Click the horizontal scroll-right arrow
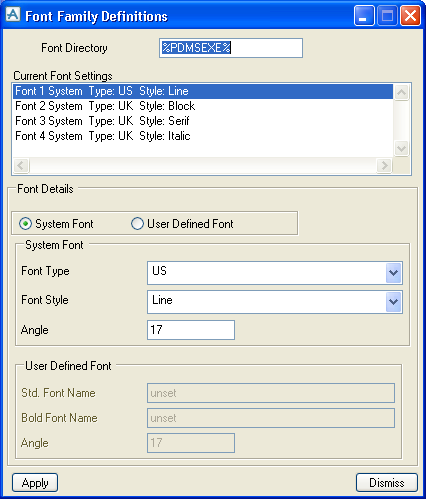 pos(384,165)
